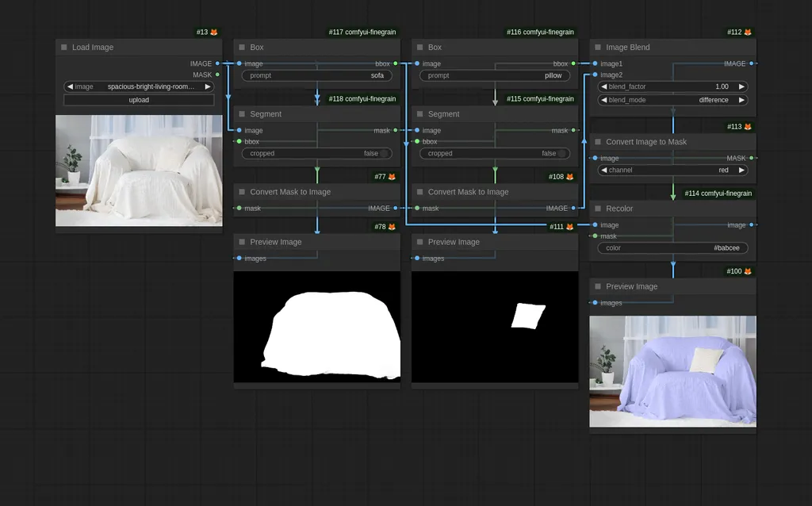Click the fox badge next to #112
The image size is (812, 506).
749,33
